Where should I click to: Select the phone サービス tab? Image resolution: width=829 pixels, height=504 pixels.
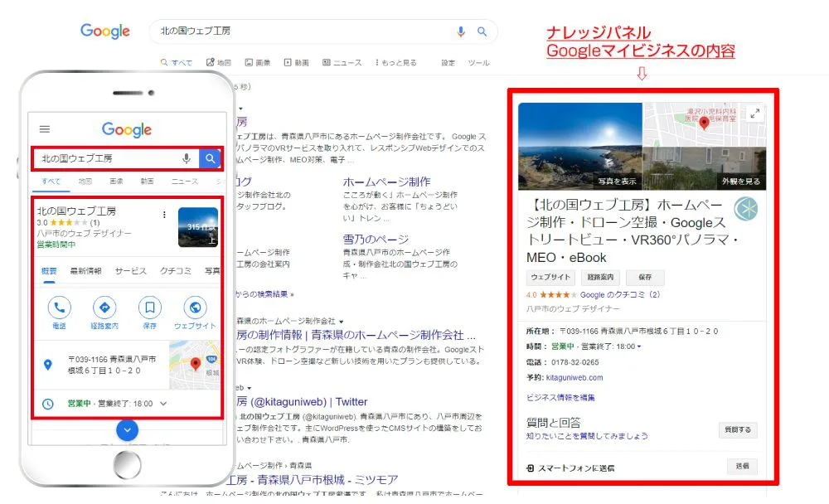(x=131, y=271)
